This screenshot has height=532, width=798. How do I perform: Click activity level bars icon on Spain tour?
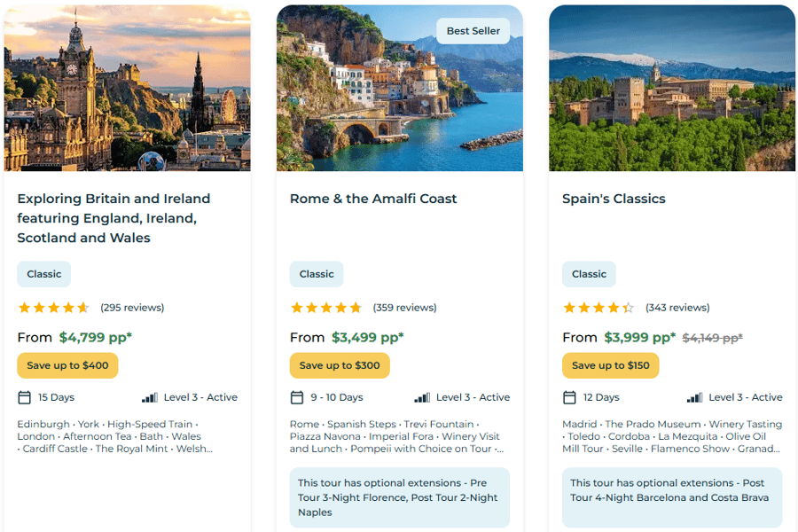(x=694, y=397)
